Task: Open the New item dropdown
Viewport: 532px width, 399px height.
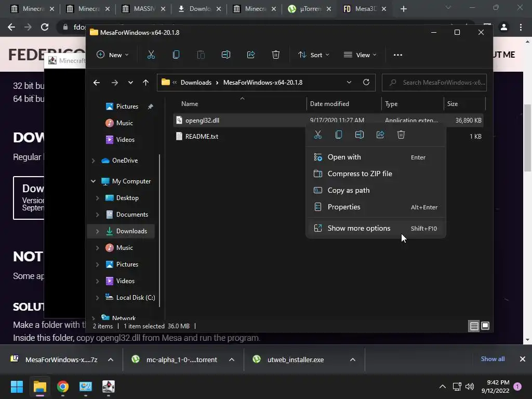Action: click(x=113, y=55)
